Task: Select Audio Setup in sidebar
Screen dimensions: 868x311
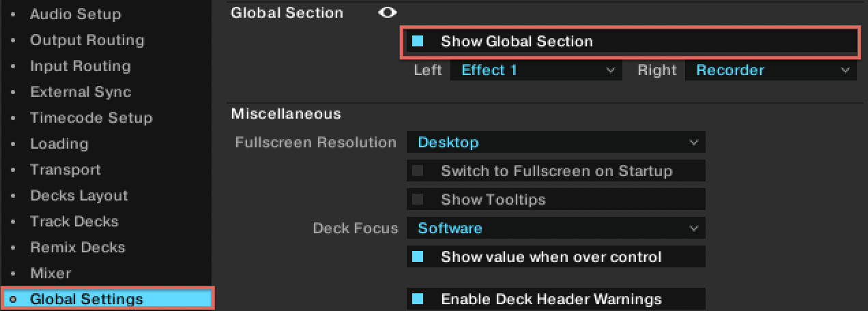Action: [x=75, y=14]
